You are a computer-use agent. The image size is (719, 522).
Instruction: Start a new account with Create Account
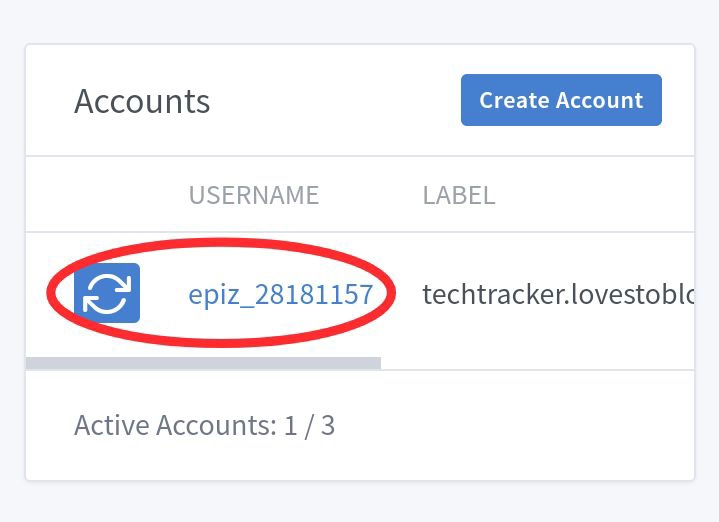point(561,100)
